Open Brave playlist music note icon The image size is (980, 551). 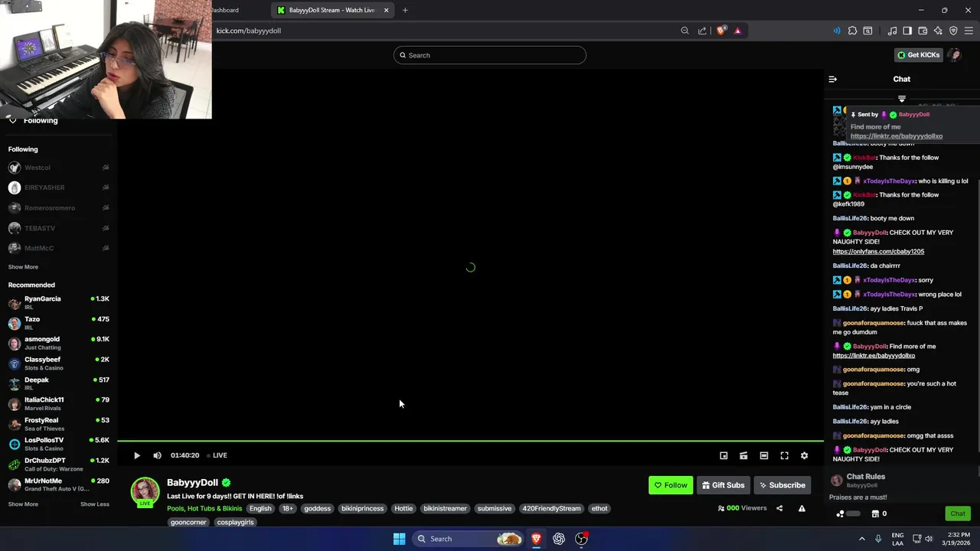pos(892,31)
